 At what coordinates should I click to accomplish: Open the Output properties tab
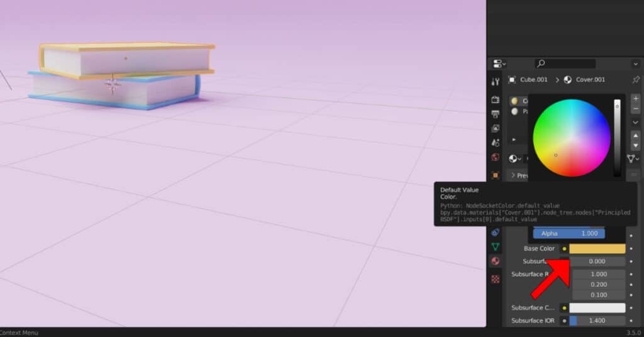496,114
